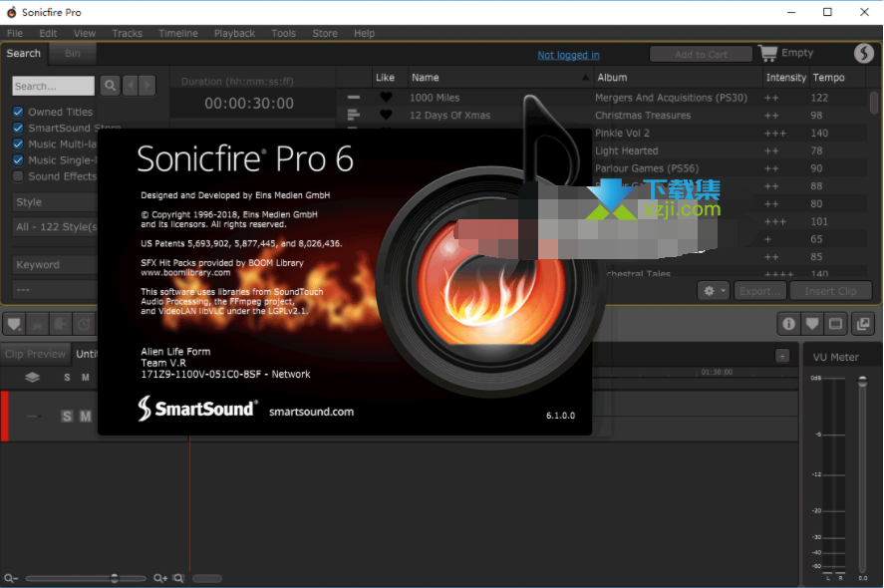Fit timeline to window zoom icon
Image resolution: width=884 pixels, height=588 pixels.
(x=178, y=578)
